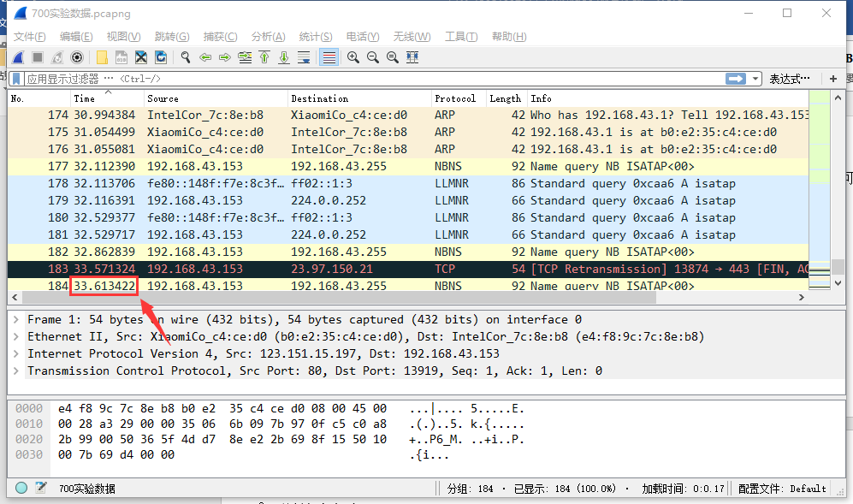This screenshot has height=504, width=853.
Task: Expand the Transmission Control Protocol row
Action: (16, 371)
